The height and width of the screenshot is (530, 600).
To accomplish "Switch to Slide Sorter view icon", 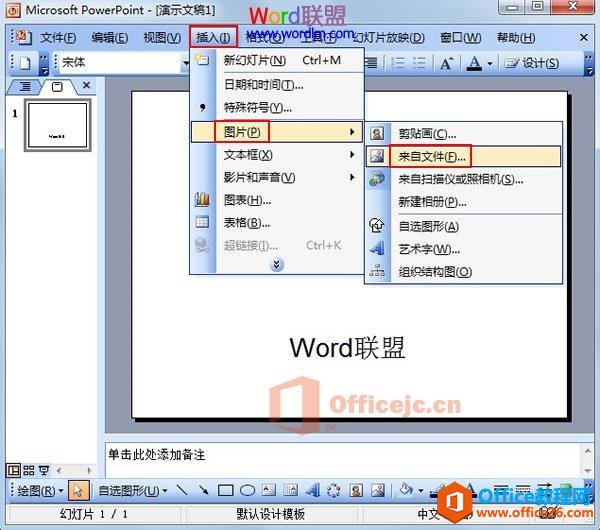I will click(x=29, y=470).
